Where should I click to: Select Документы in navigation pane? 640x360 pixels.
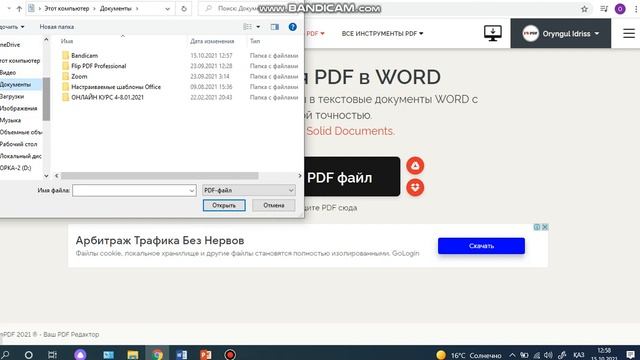coord(20,84)
